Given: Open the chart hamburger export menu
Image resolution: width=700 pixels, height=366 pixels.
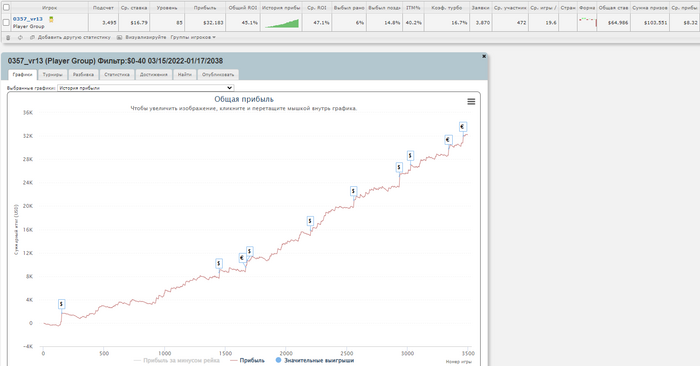Looking at the screenshot, I should [471, 102].
